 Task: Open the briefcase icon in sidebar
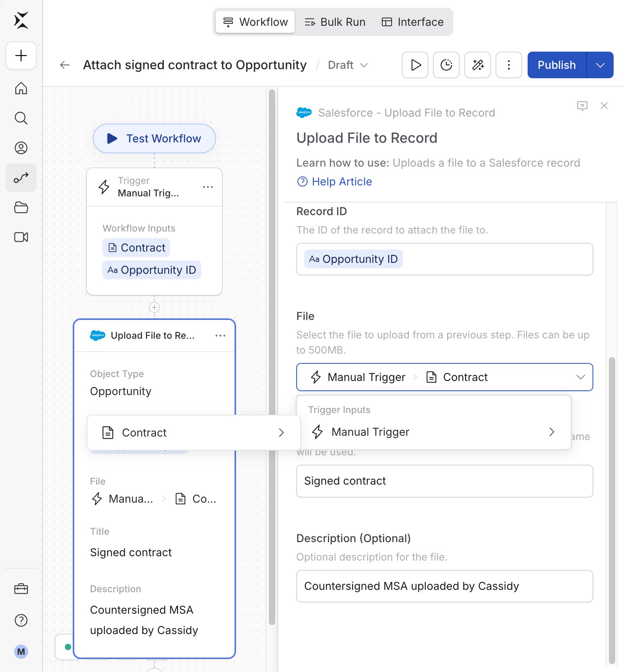pos(21,589)
